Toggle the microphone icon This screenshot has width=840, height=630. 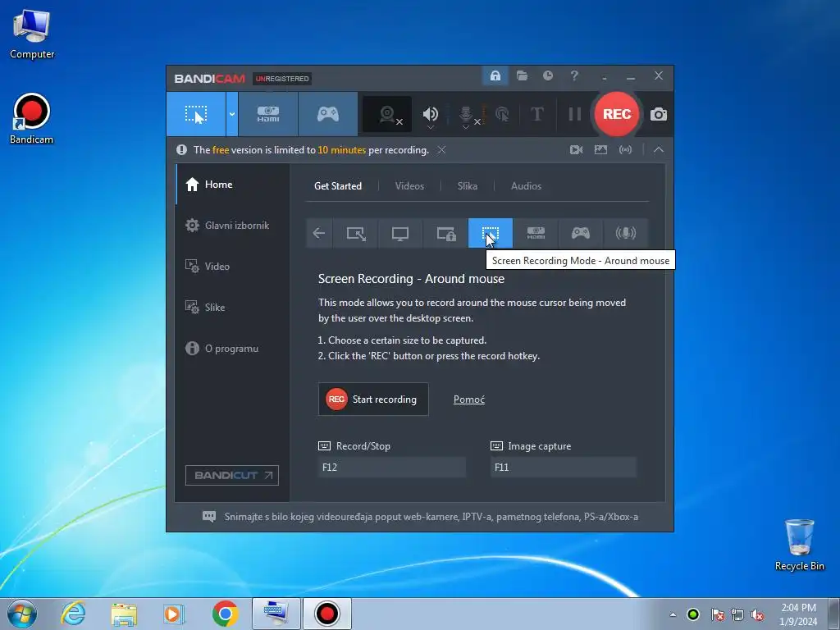(x=466, y=114)
